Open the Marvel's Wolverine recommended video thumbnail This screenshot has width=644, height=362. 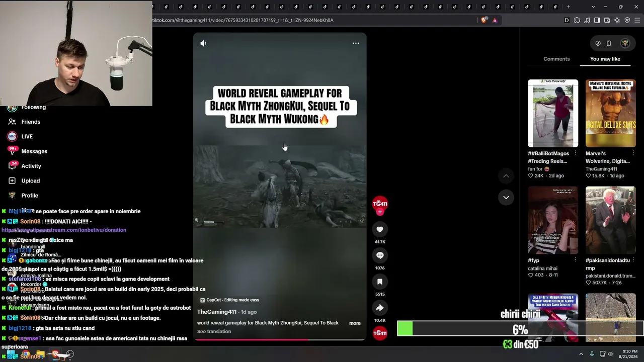[x=611, y=113]
